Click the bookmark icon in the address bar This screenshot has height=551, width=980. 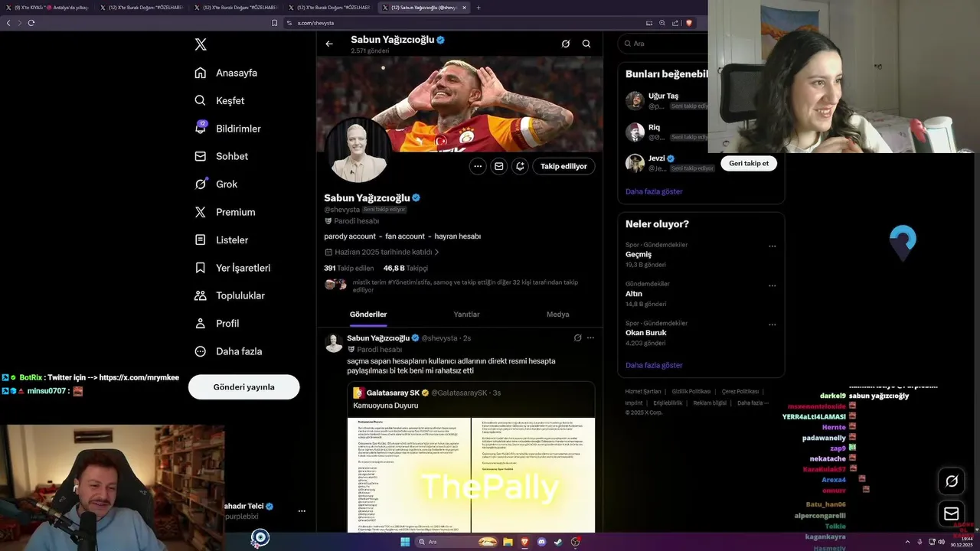coord(275,23)
